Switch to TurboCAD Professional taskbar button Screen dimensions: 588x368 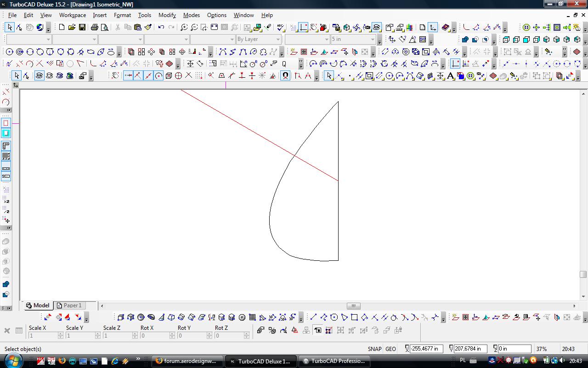pyautogui.click(x=334, y=361)
